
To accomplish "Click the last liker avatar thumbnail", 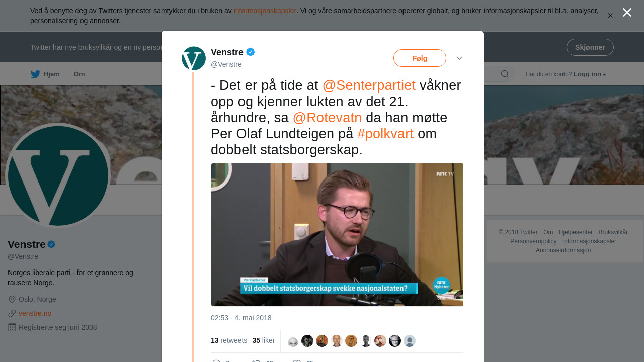I will click(410, 341).
